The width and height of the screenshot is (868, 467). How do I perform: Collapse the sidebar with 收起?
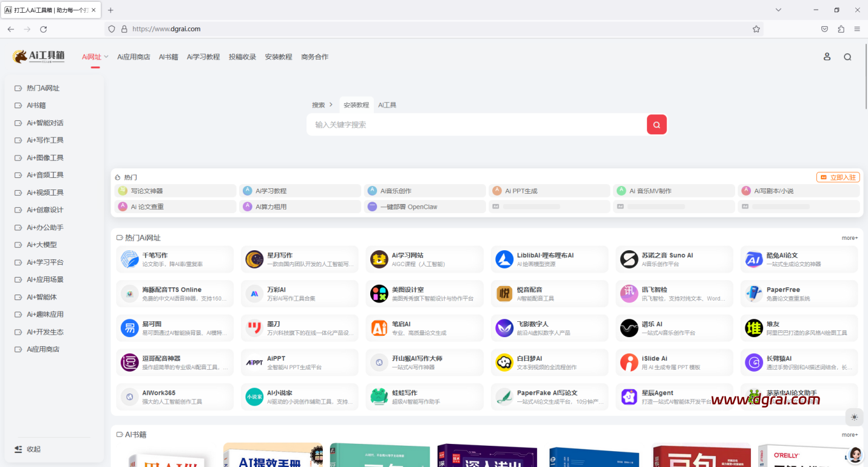pos(28,449)
